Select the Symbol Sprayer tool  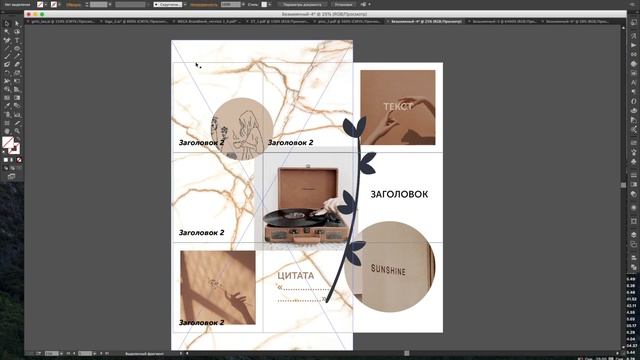point(7,115)
